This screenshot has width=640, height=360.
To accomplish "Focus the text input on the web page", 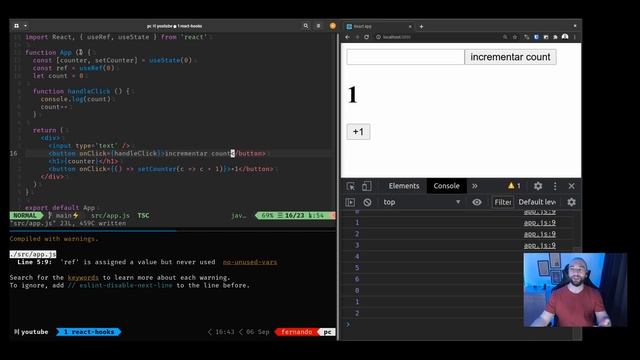I will [405, 57].
